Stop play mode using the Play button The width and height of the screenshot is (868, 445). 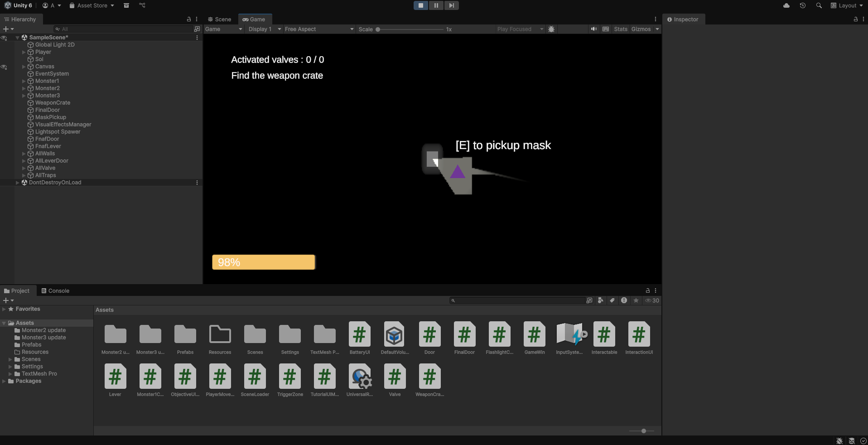[420, 5]
